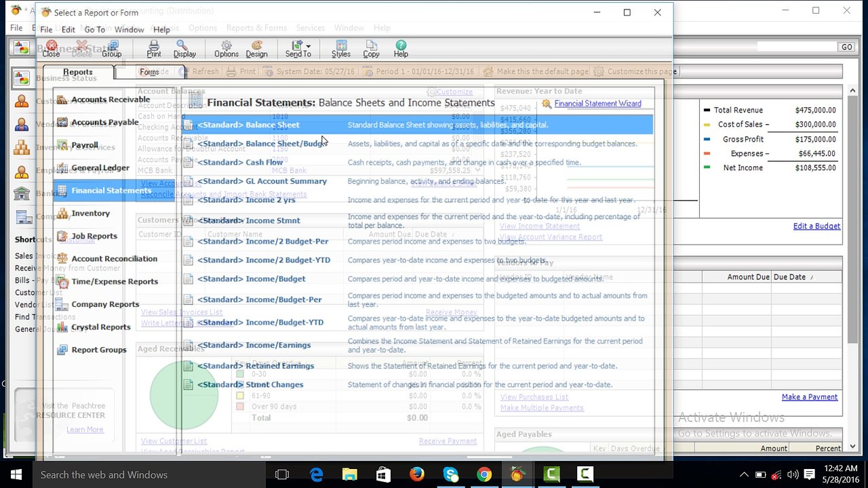Screen dimensions: 868x488
Task: Click Amount Due column header in background window
Action: tap(737, 277)
